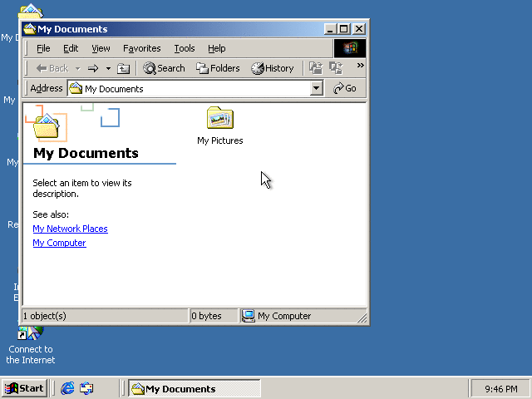Open the Back history dropdown arrow
This screenshot has width=532, height=399.
77,68
